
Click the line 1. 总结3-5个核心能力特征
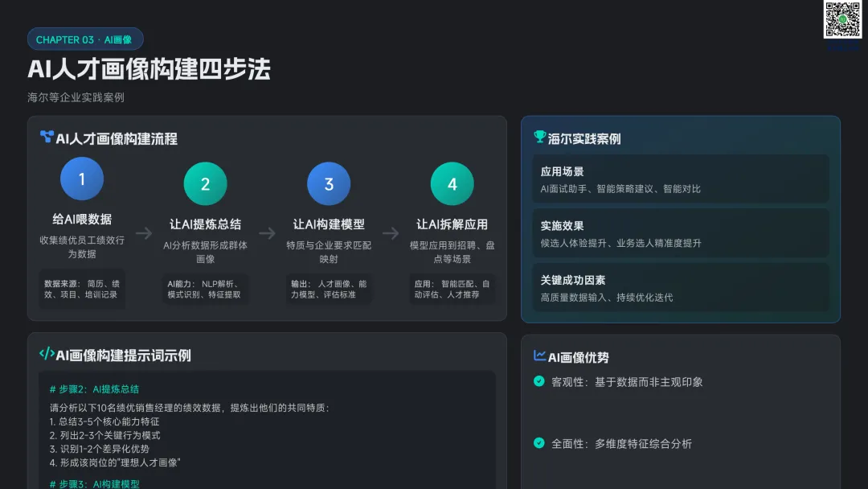[x=104, y=421]
